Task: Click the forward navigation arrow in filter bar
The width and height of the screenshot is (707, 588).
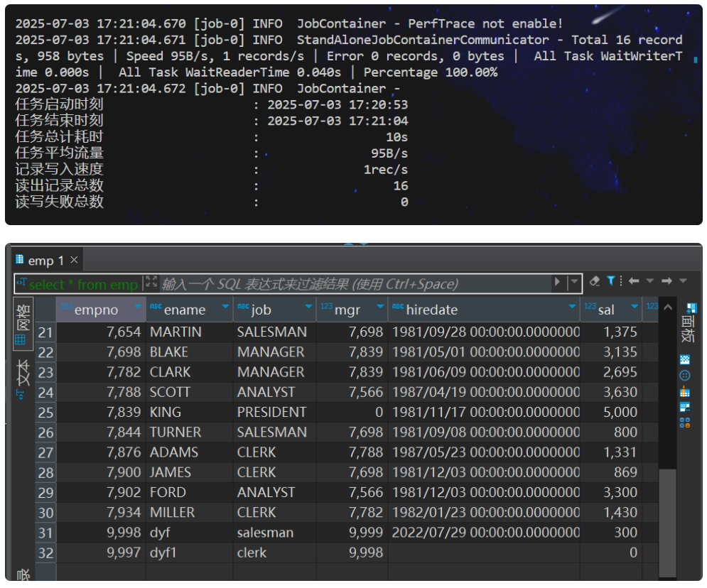Action: coord(666,281)
